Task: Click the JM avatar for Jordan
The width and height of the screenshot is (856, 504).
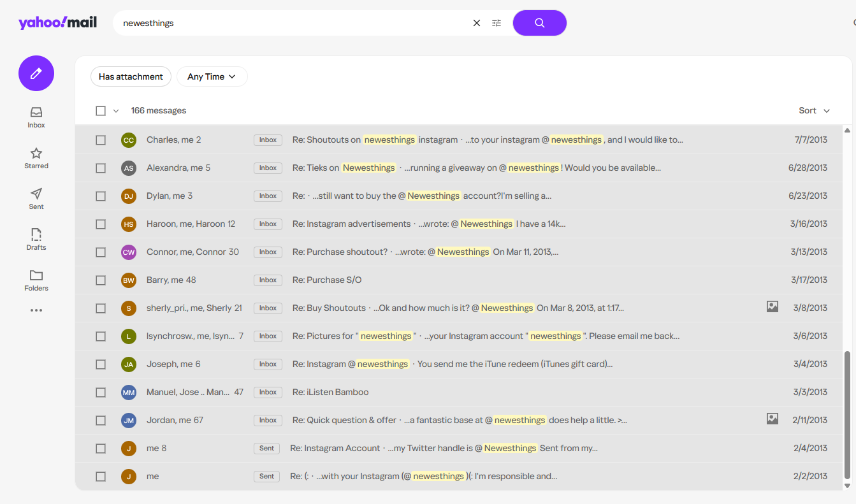Action: coord(129,421)
